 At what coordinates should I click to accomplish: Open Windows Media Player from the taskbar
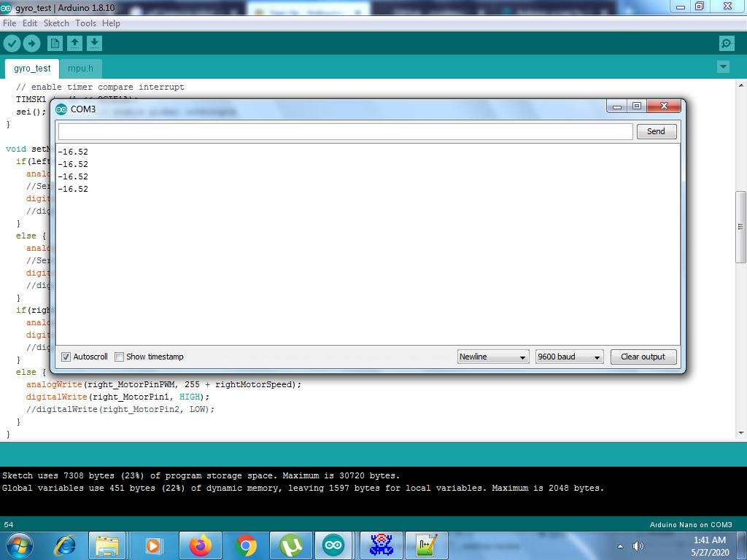coord(153,545)
